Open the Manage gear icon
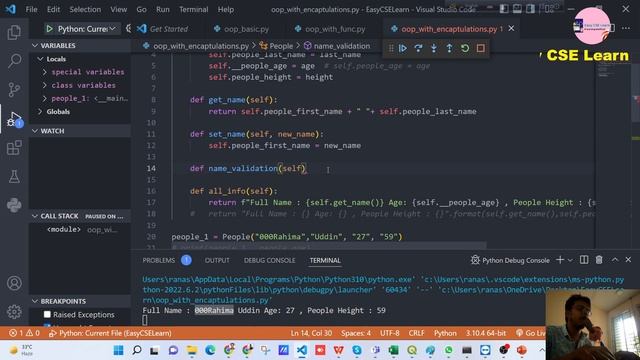The height and width of the screenshot is (360, 640). click(x=14, y=311)
